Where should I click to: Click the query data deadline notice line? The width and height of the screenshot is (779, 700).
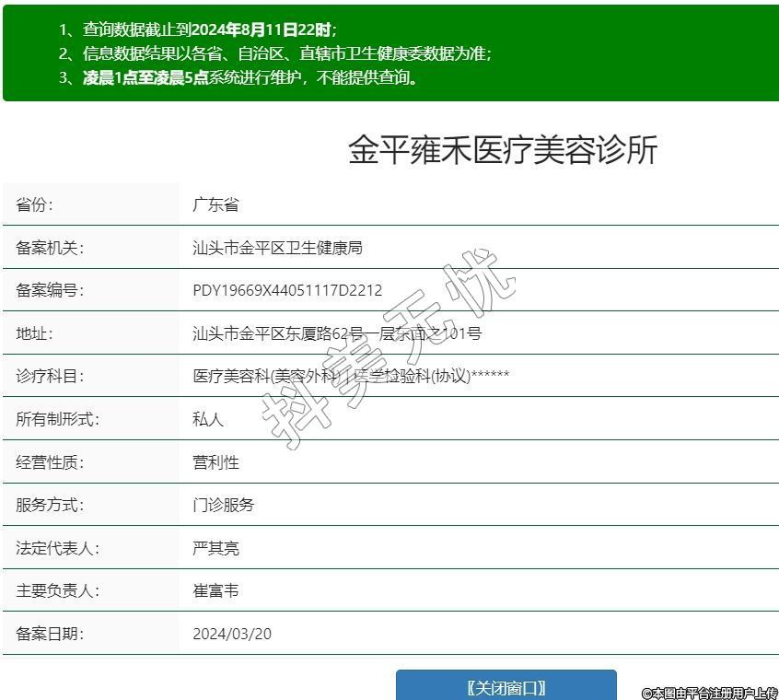coord(198,29)
